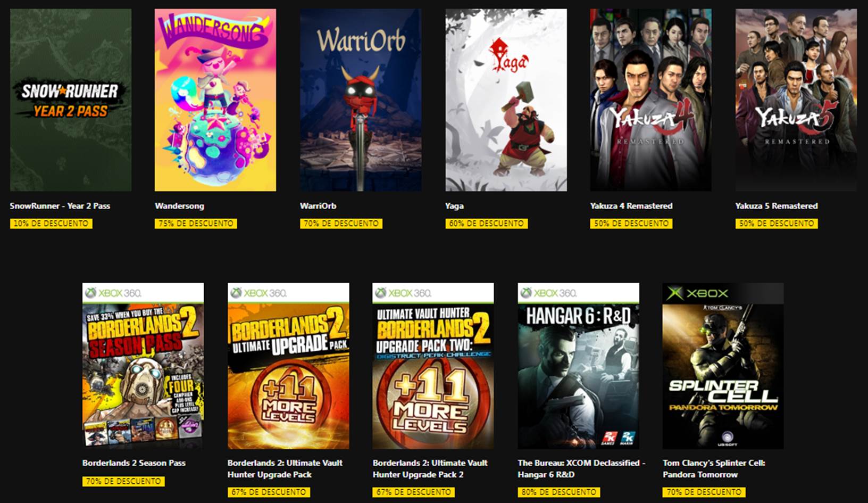Click the 75% de descuento badge under Wandersong

(x=196, y=224)
